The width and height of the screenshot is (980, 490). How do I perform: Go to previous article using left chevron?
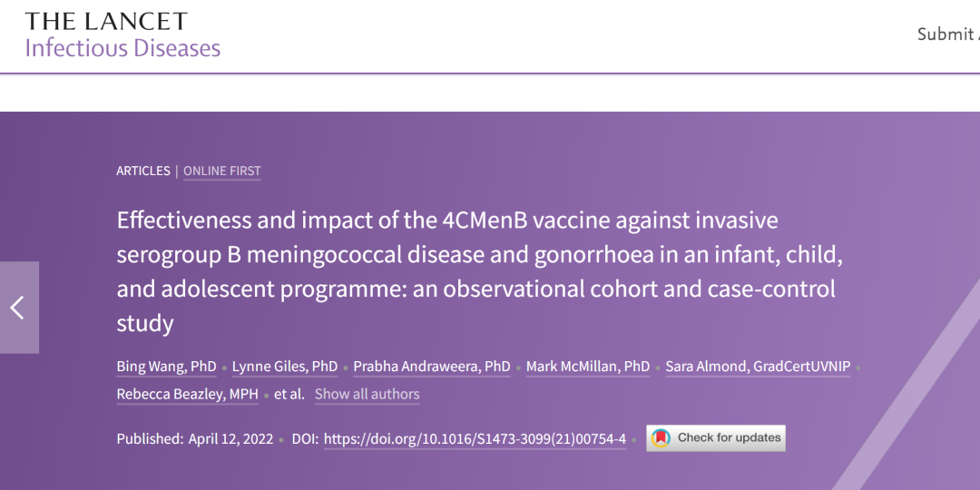click(x=18, y=308)
